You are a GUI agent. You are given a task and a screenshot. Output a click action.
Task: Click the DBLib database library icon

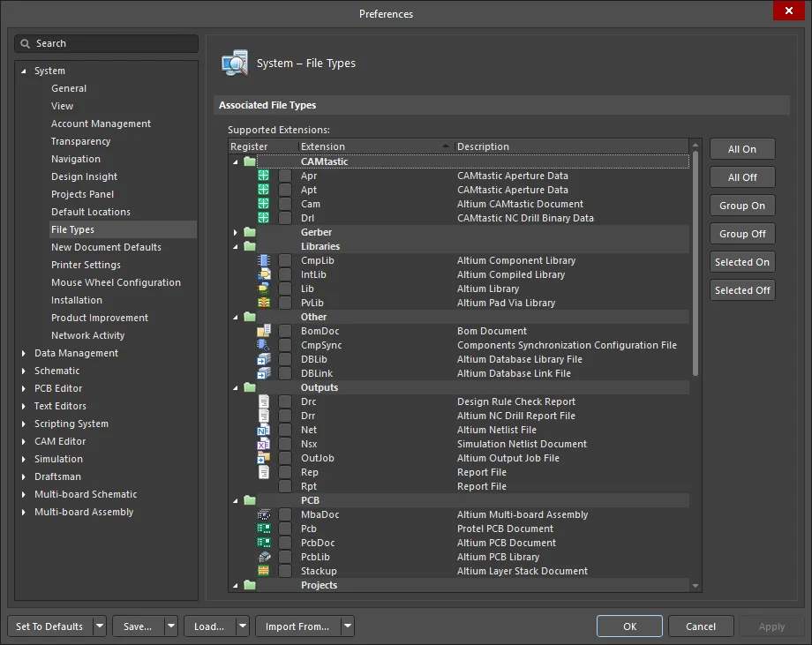(x=264, y=359)
